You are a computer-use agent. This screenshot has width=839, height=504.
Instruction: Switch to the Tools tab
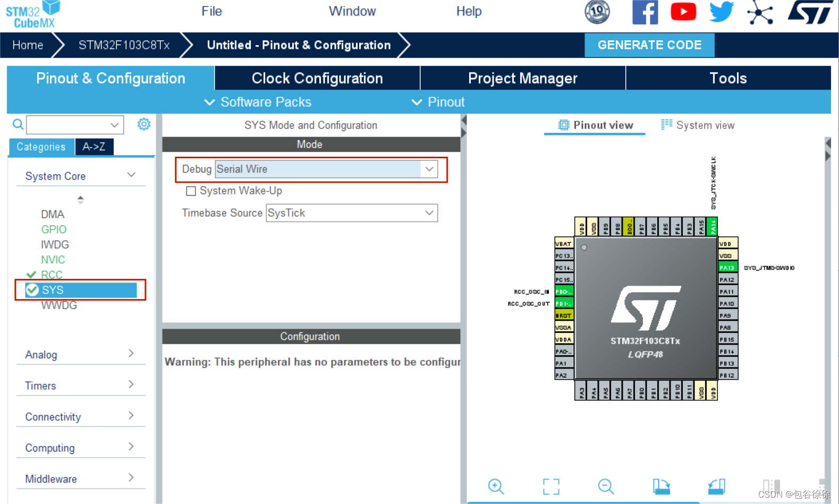728,78
